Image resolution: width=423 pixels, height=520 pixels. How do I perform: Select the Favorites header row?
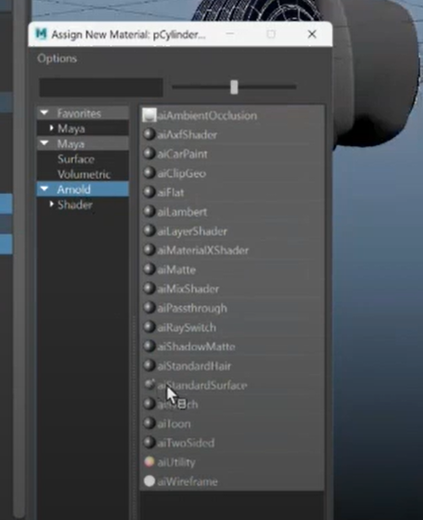coord(83,113)
